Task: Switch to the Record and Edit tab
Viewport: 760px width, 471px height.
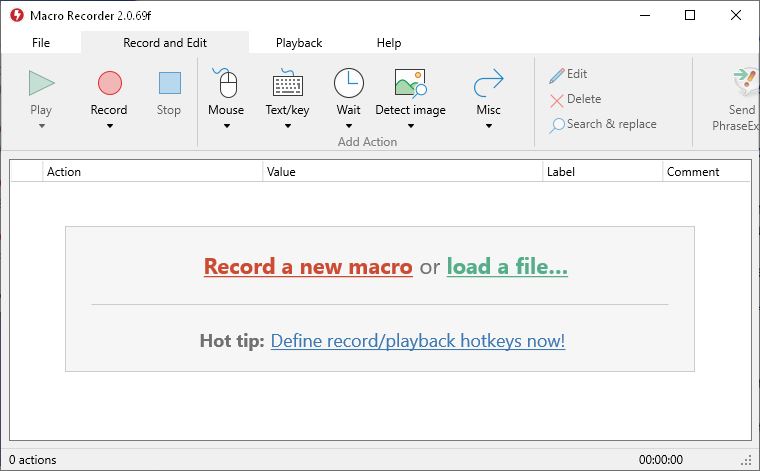Action: click(165, 43)
